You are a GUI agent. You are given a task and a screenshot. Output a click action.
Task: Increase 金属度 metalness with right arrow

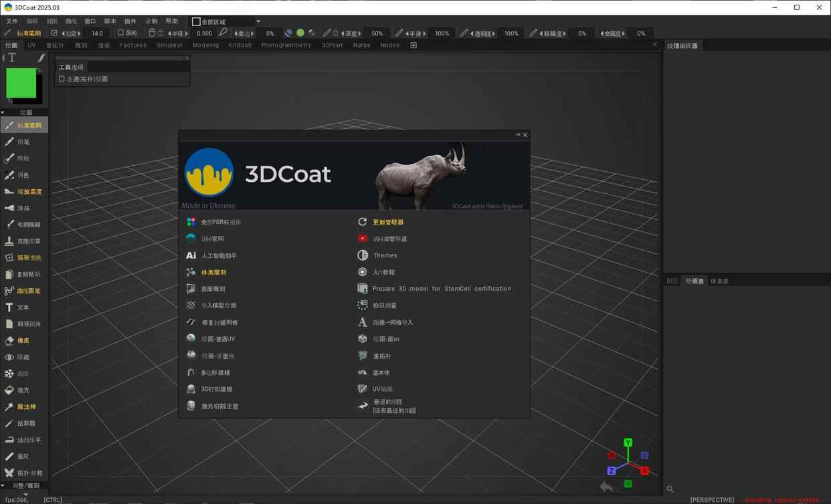tap(625, 33)
